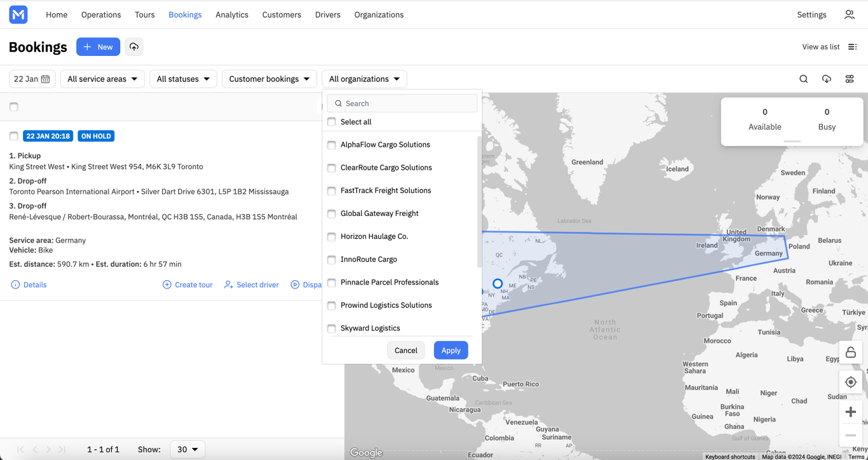
Task: Go to last page arrow
Action: 62,449
